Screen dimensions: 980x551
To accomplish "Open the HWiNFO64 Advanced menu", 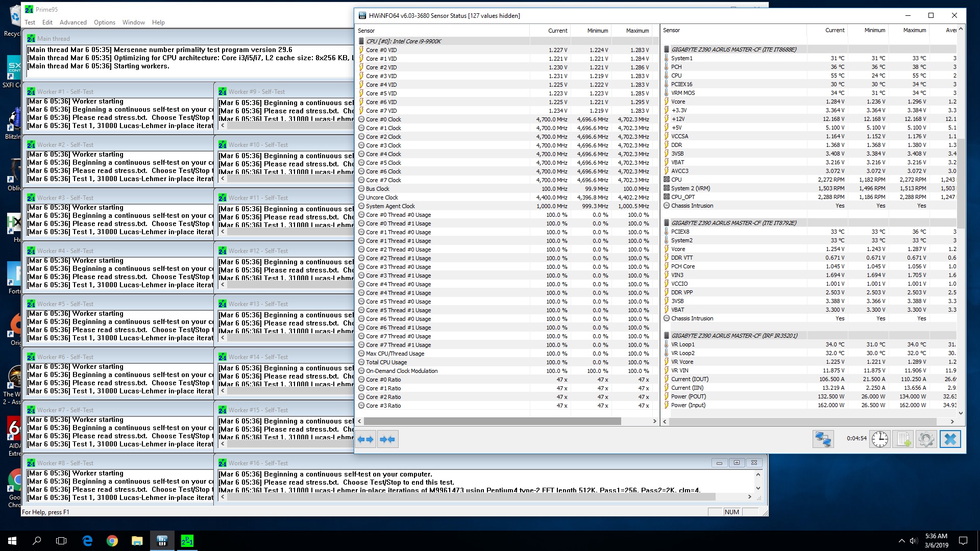I will point(72,22).
